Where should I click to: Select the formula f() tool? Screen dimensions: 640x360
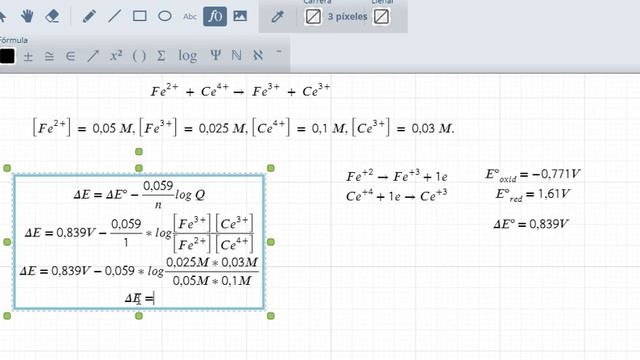pyautogui.click(x=215, y=16)
